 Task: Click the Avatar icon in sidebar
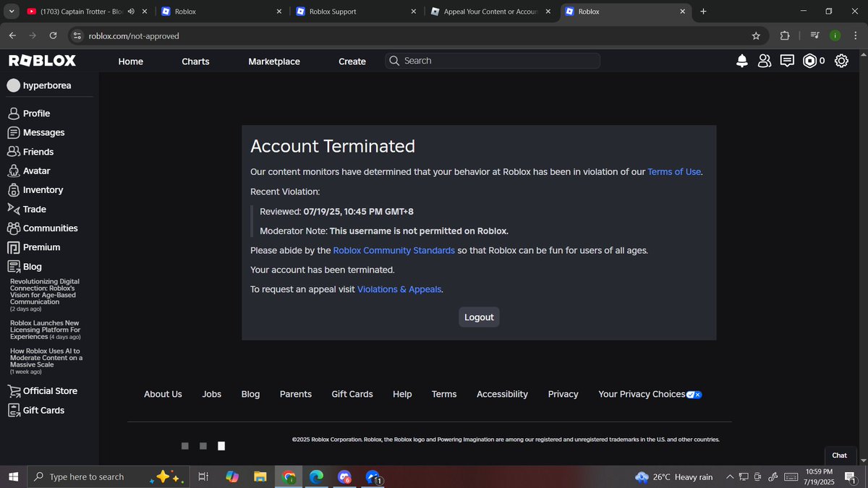point(13,171)
